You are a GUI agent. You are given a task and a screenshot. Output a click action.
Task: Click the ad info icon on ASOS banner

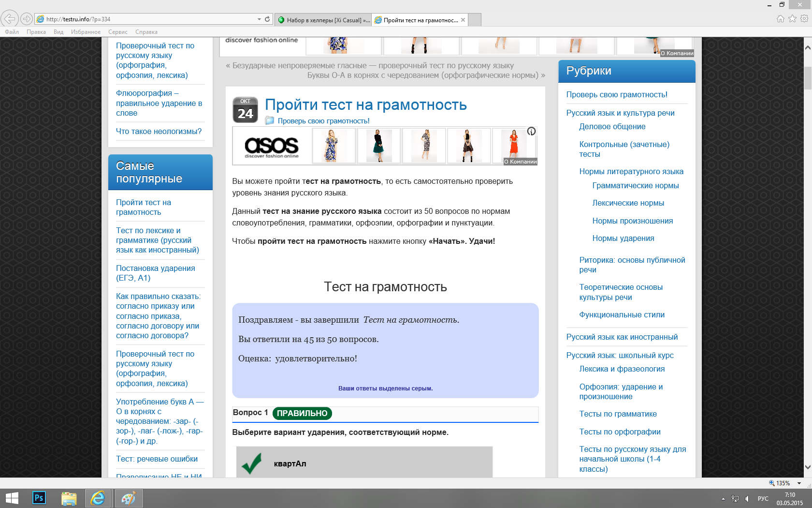pyautogui.click(x=531, y=131)
